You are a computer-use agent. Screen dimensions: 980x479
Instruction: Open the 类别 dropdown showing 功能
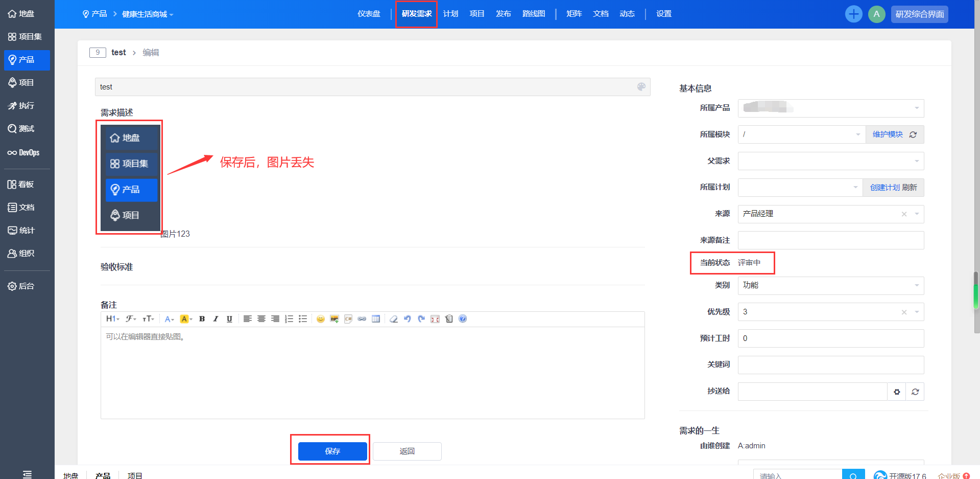pyautogui.click(x=830, y=285)
